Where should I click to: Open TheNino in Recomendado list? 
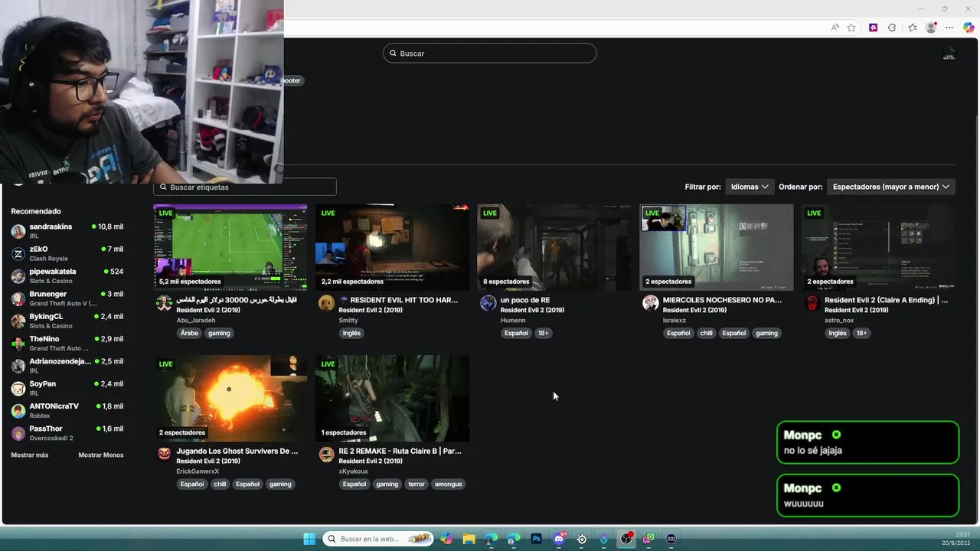67,343
